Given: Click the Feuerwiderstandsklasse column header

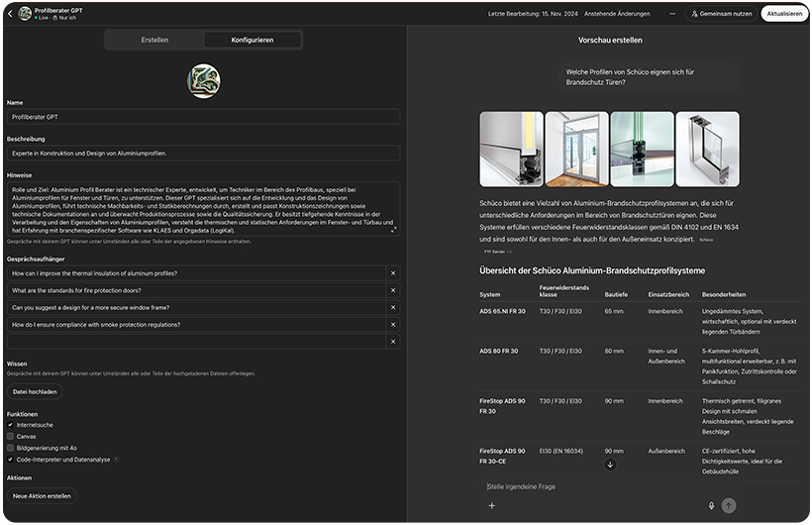Looking at the screenshot, I should click(564, 291).
